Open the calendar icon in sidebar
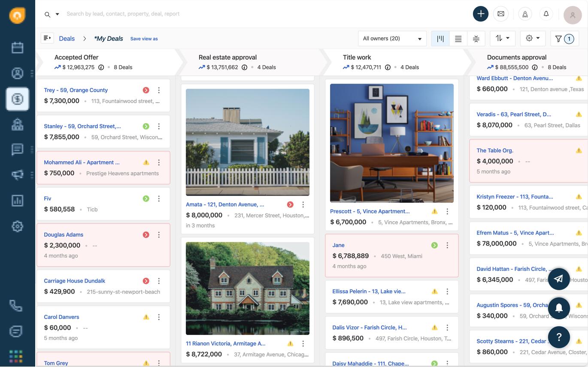Image resolution: width=588 pixels, height=367 pixels. pos(17,48)
